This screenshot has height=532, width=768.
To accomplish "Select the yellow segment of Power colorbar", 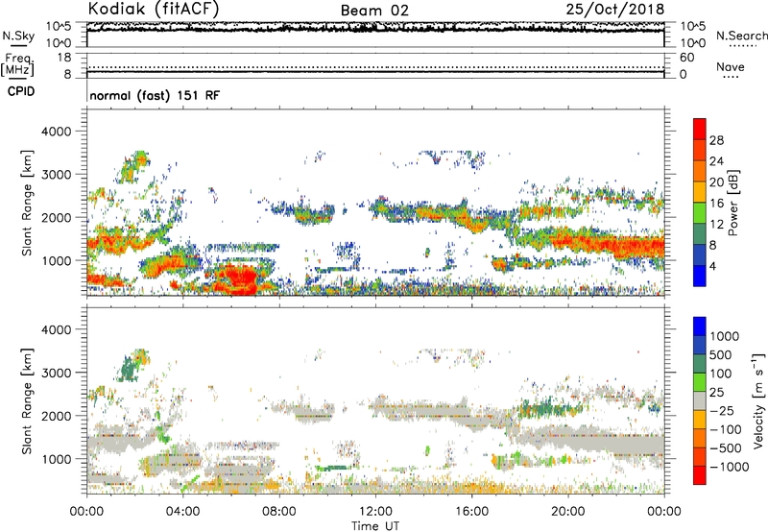I will pos(700,192).
